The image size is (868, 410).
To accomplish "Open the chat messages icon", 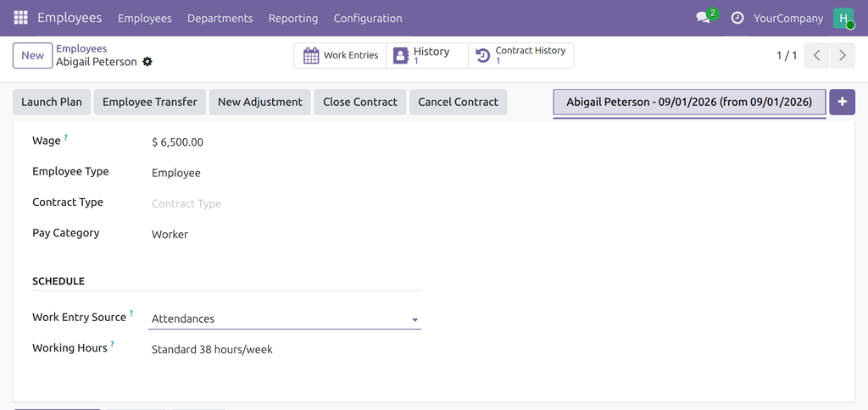I will pos(703,18).
